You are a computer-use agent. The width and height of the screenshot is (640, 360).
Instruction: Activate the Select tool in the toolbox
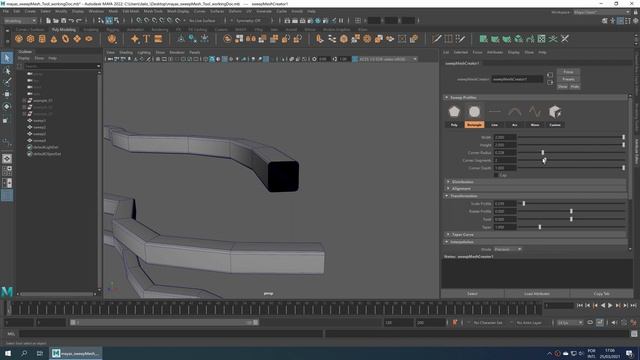pyautogui.click(x=7, y=58)
